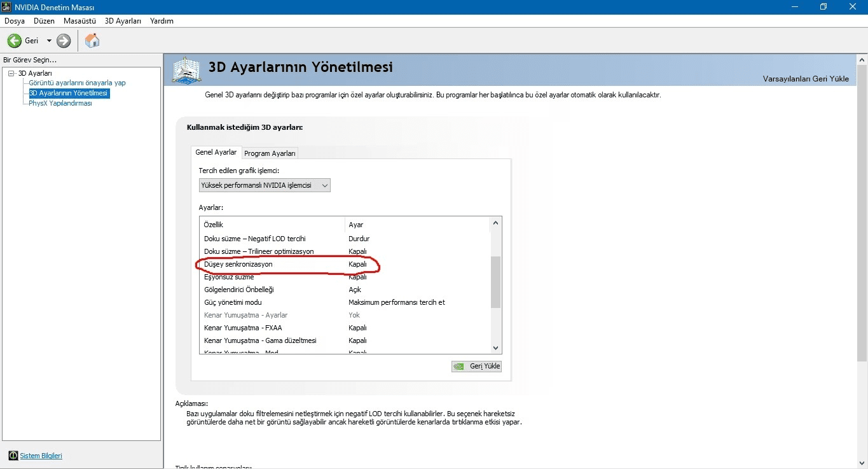Open the Dosya menu
Viewport: 868px width, 469px height.
14,21
